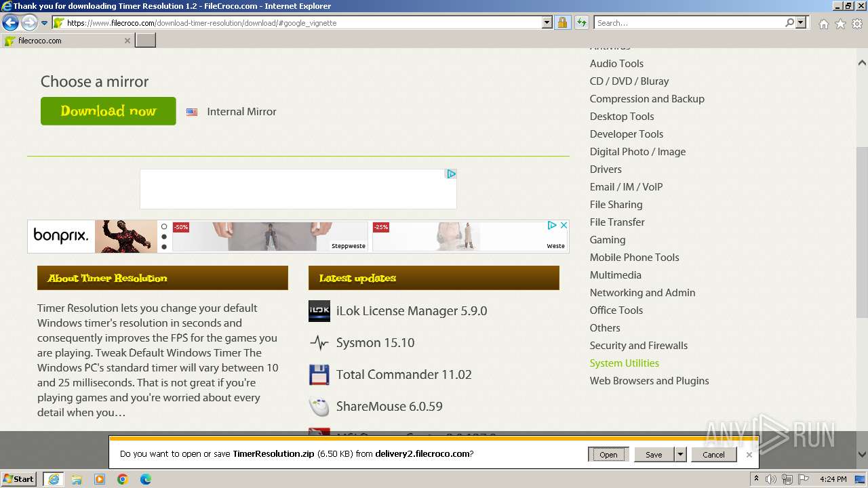Viewport: 868px width, 488px height.
Task: Open the Others category
Action: click(605, 328)
